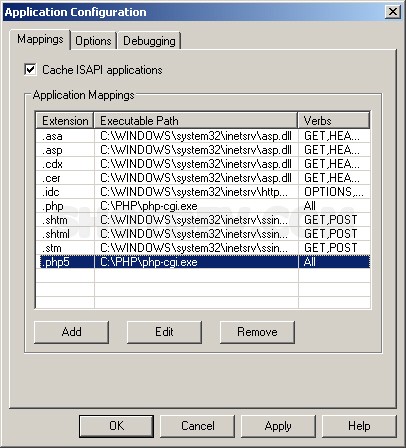Select the .asa mapping row

coord(203,136)
